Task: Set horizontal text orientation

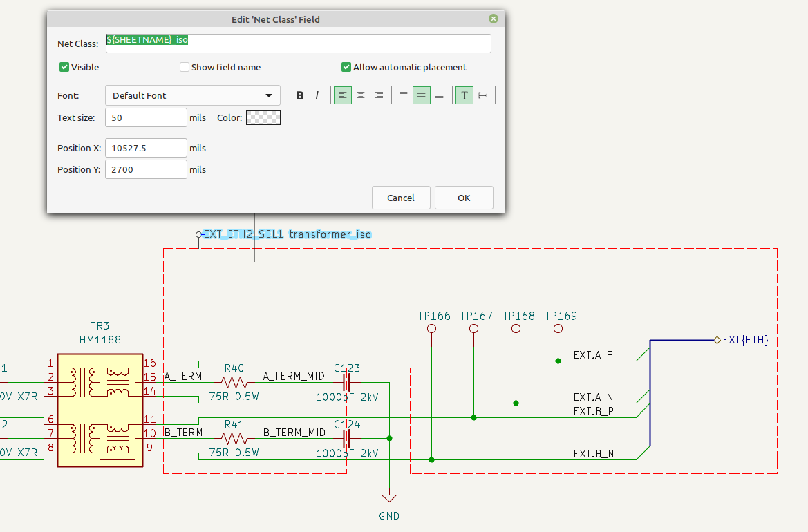Action: point(464,95)
